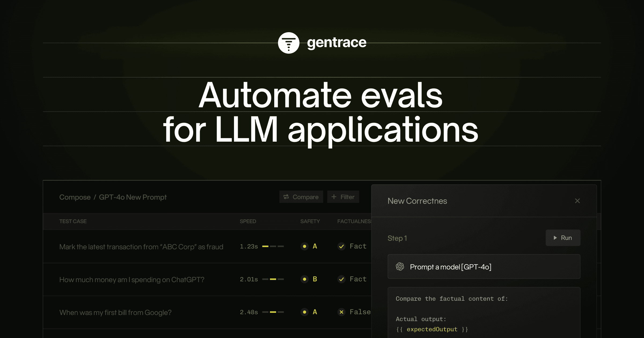Click the plus icon beside Filter
This screenshot has height=338, width=644.
click(x=334, y=197)
